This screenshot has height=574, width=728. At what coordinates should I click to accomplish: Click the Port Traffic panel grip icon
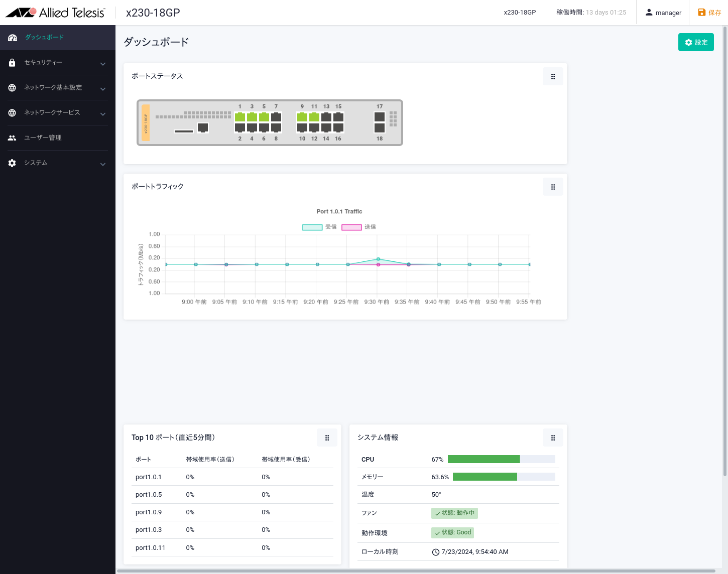(x=553, y=187)
